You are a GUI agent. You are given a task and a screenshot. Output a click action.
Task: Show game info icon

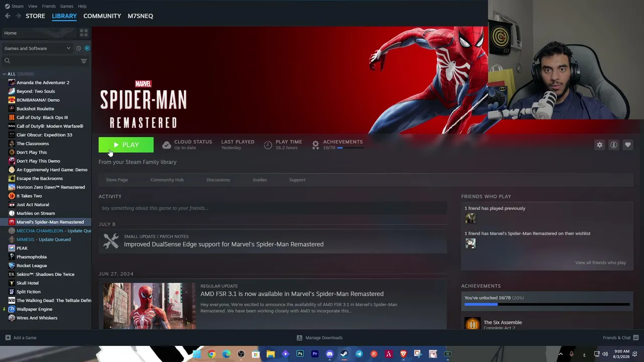click(614, 145)
